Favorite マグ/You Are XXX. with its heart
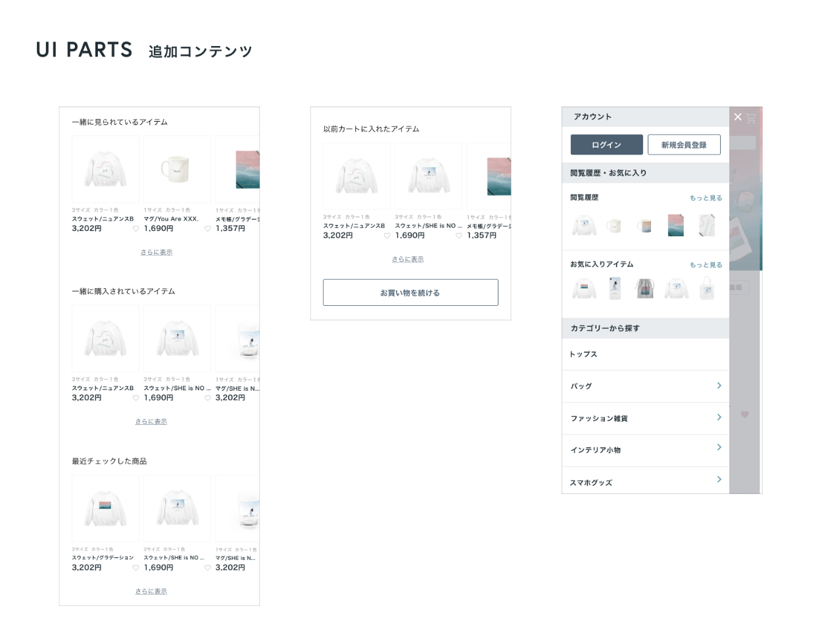The height and width of the screenshot is (644, 822). point(208,229)
